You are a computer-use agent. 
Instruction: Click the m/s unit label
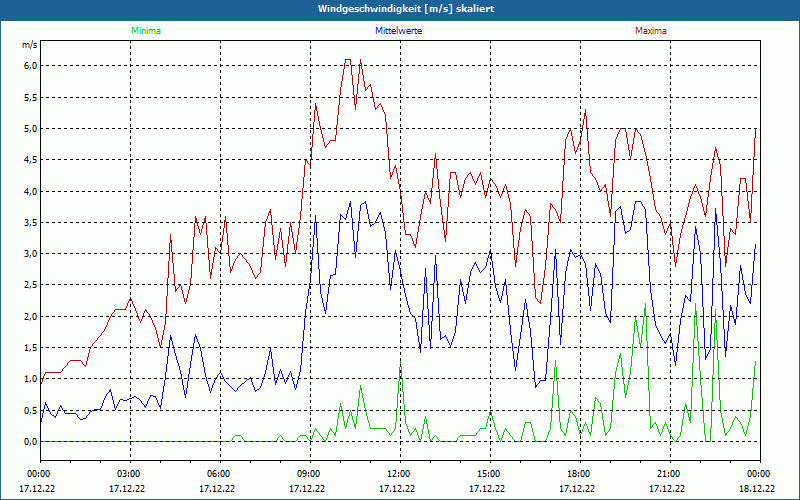[x=30, y=45]
